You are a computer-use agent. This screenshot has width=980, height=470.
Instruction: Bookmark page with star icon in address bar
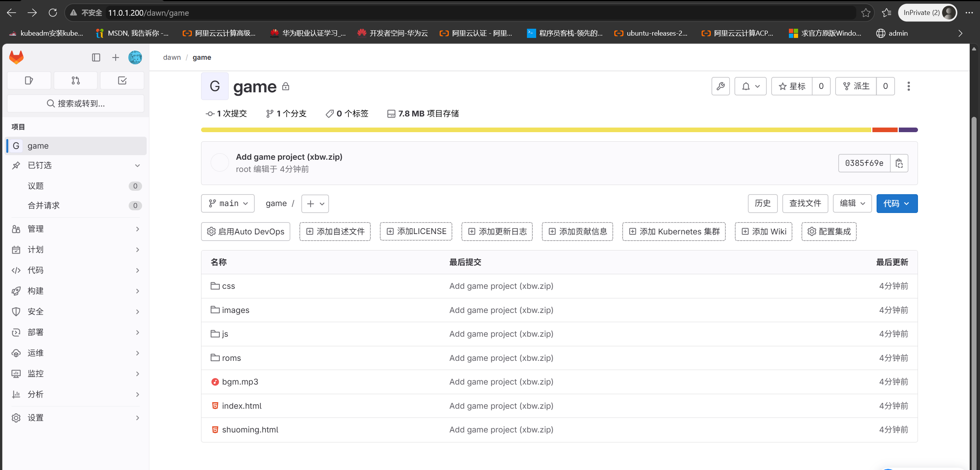(865, 13)
